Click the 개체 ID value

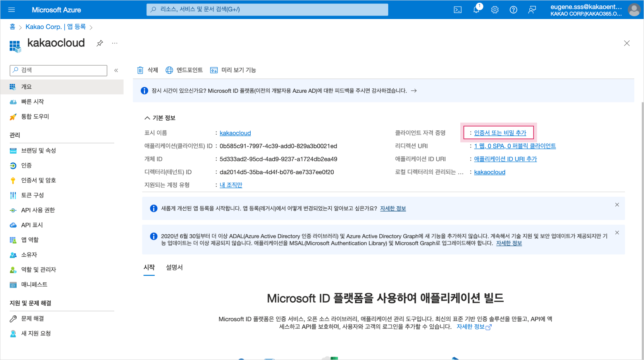278,159
